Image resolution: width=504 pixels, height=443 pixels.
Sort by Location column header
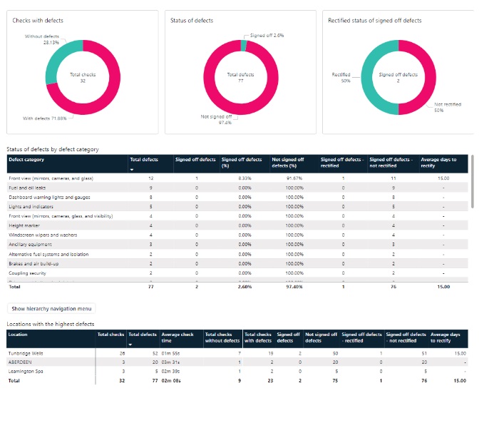point(18,335)
